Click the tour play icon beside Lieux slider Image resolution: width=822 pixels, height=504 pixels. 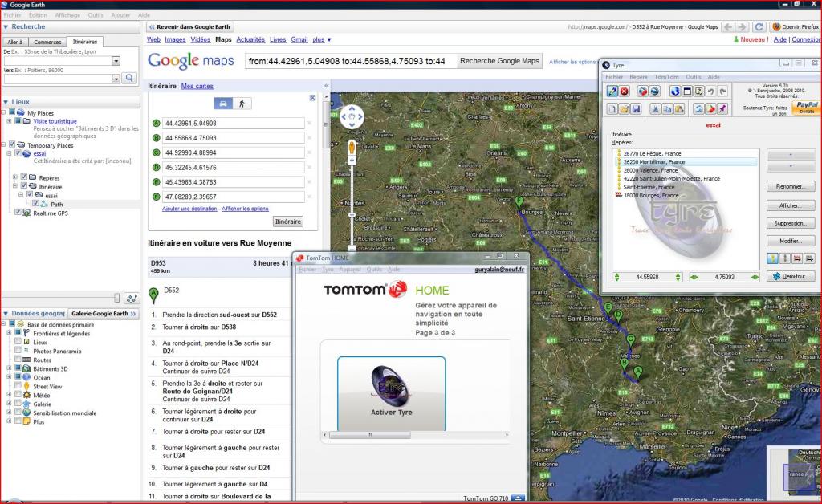(132, 298)
